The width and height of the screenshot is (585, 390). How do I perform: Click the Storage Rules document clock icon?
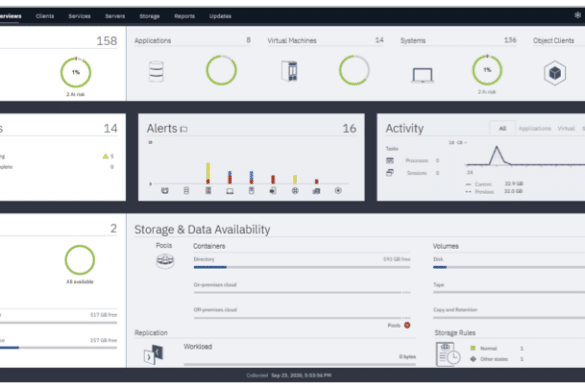(x=448, y=354)
